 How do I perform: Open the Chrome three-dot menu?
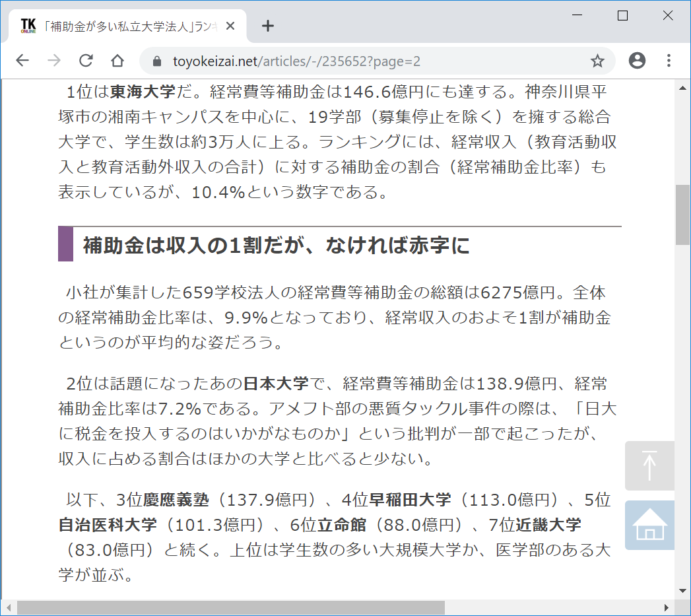669,60
